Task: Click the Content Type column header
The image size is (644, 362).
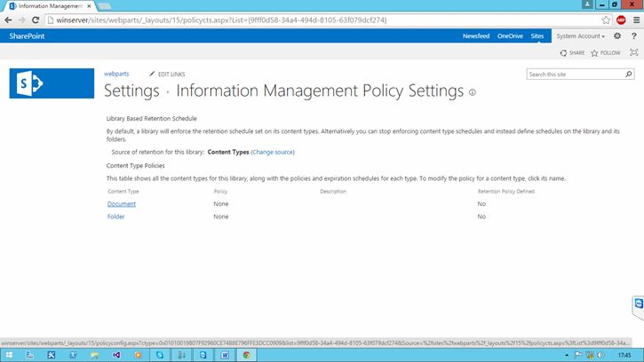Action: click(123, 192)
